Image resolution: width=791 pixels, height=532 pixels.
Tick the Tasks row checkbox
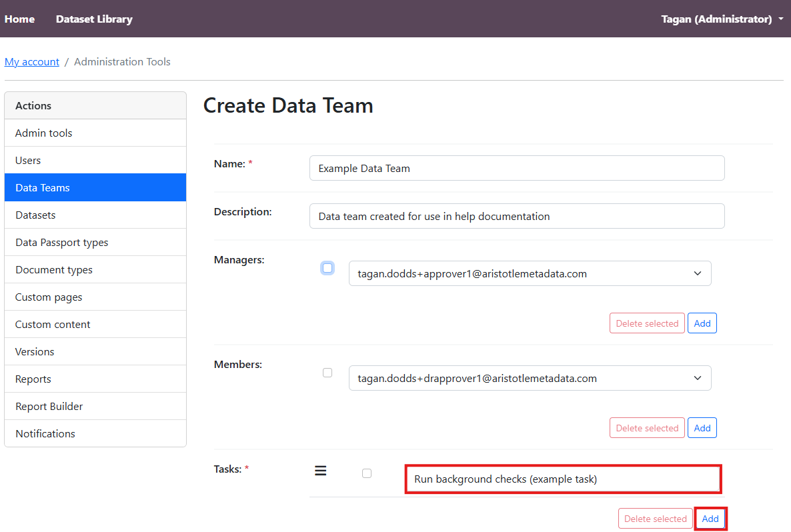pyautogui.click(x=367, y=473)
